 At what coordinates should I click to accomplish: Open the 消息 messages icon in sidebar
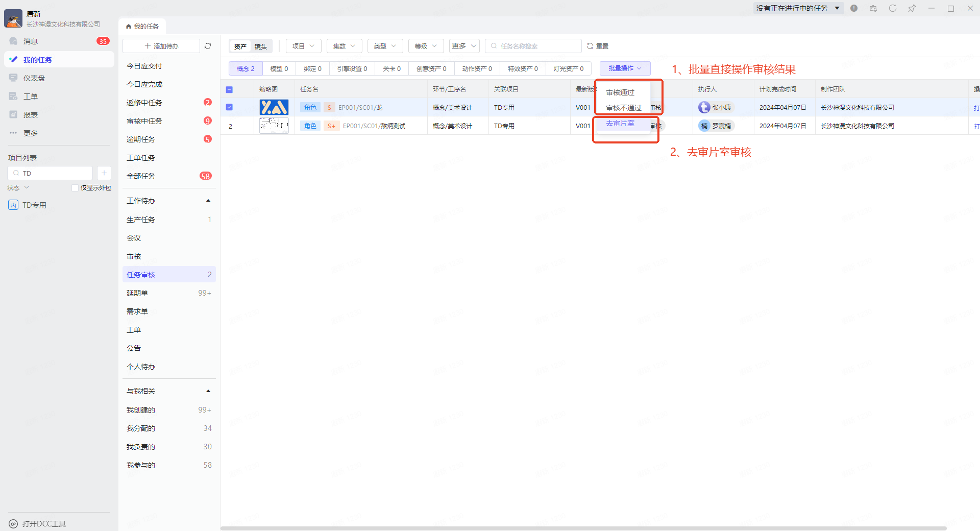point(14,41)
